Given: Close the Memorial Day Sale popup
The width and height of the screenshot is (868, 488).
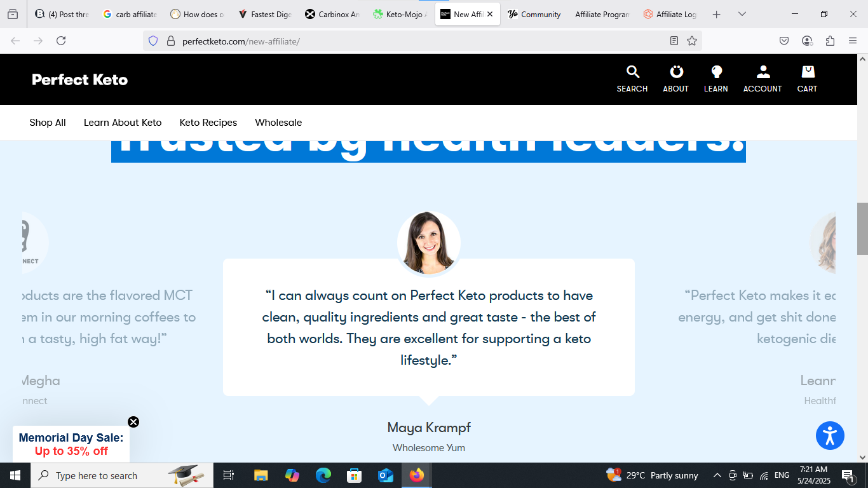Looking at the screenshot, I should [x=133, y=422].
